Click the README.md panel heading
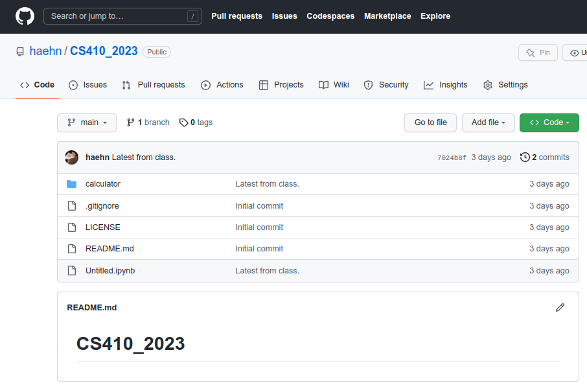 [x=92, y=307]
